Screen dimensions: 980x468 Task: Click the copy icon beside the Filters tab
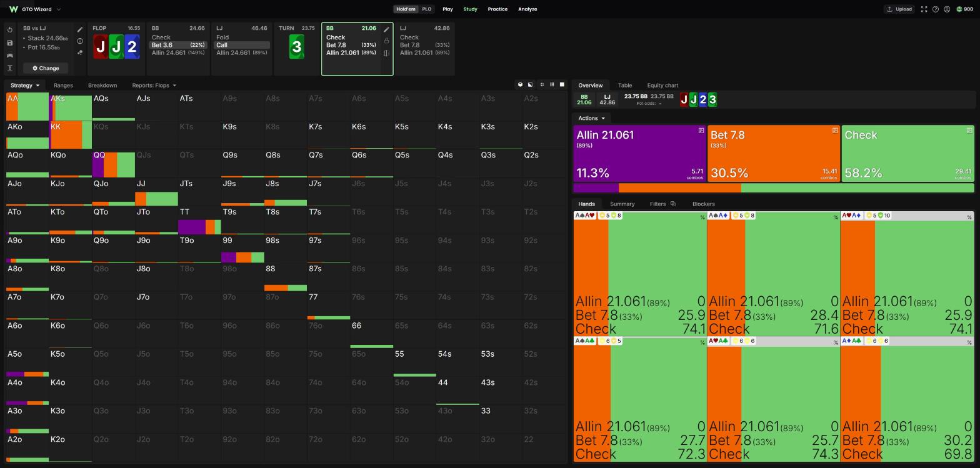(x=672, y=204)
